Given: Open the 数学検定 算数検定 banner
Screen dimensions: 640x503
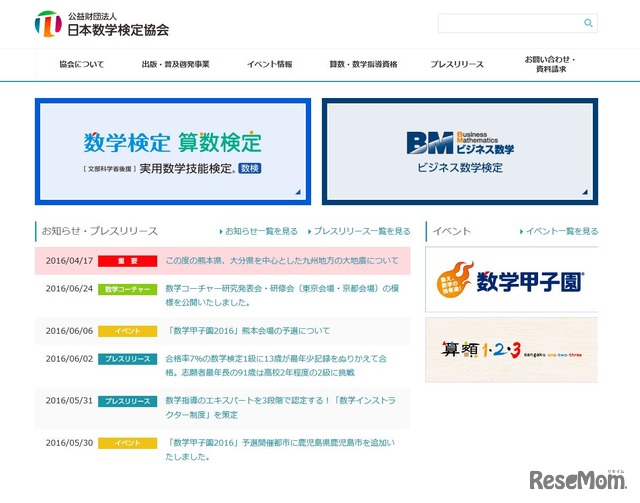Looking at the screenshot, I should 173,151.
